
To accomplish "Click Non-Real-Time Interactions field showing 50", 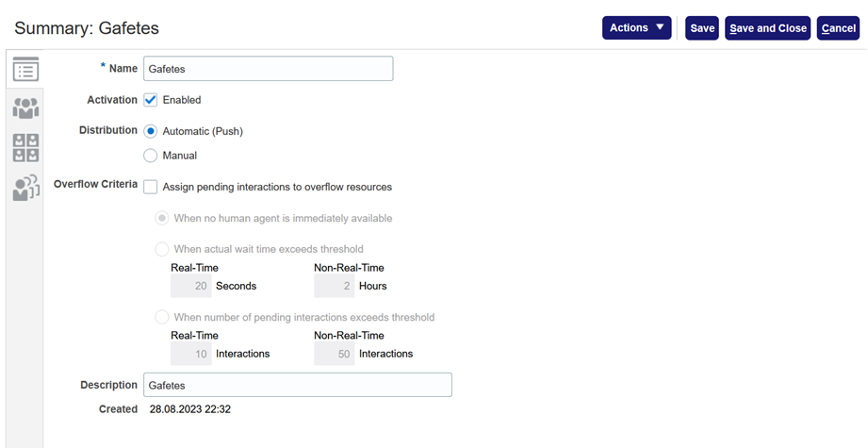I will coord(335,354).
